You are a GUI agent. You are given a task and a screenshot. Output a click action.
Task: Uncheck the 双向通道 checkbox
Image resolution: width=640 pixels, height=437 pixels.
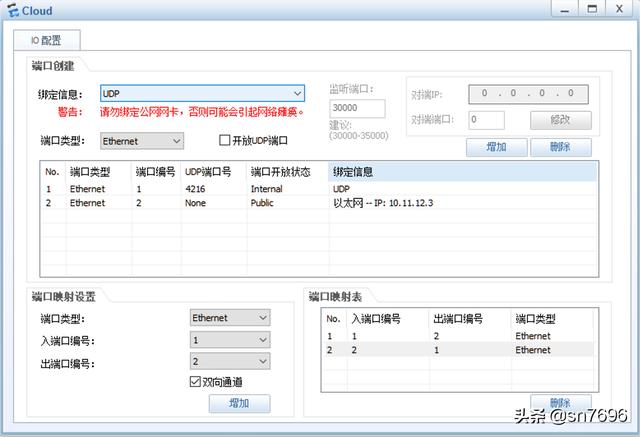pos(195,382)
